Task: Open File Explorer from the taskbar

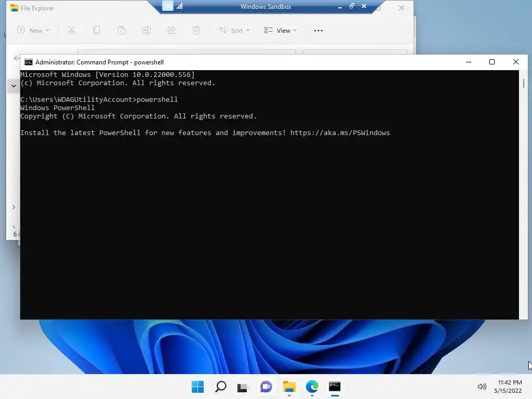Action: pos(289,387)
